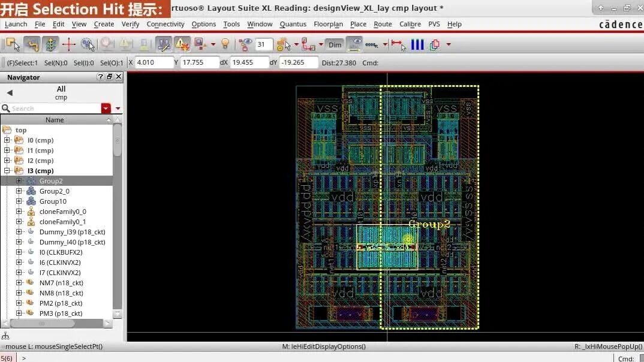Image resolution: width=644 pixels, height=362 pixels.
Task: Open the small dropdown arrow right of search
Action: click(118, 108)
